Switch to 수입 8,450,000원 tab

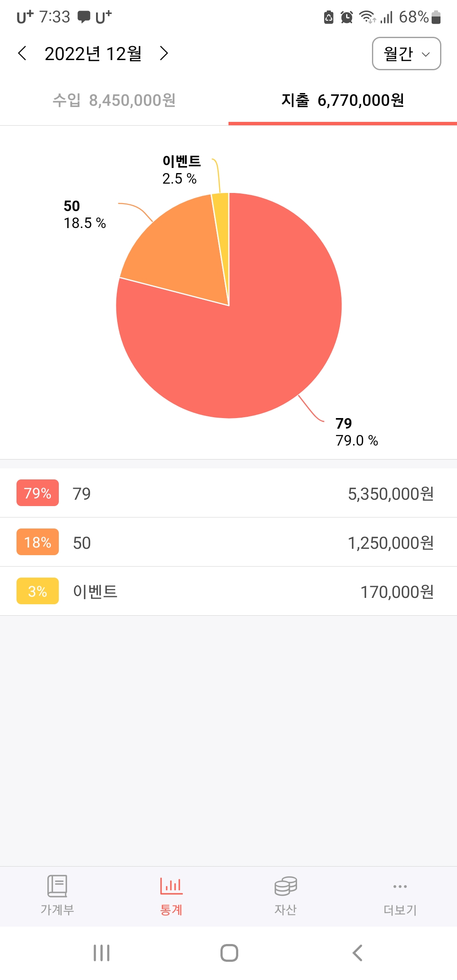(x=114, y=101)
